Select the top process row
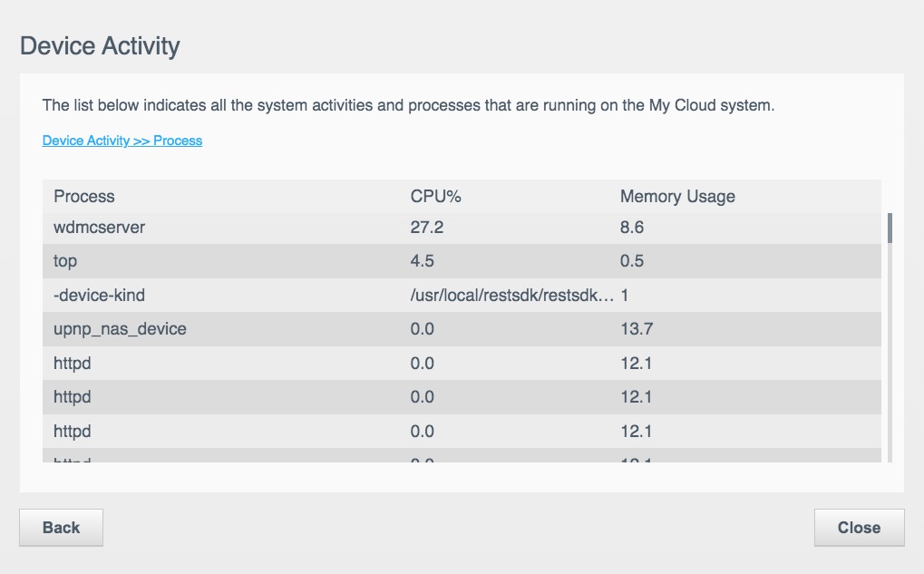This screenshot has height=574, width=924. click(x=65, y=261)
